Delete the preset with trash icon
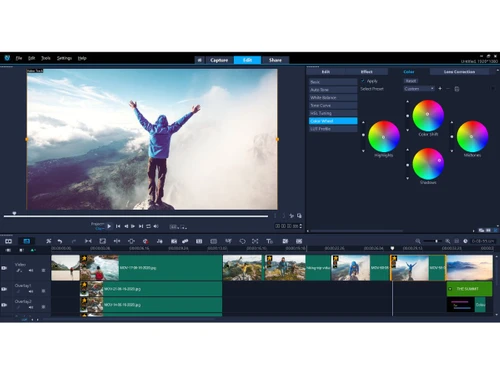 (x=457, y=89)
